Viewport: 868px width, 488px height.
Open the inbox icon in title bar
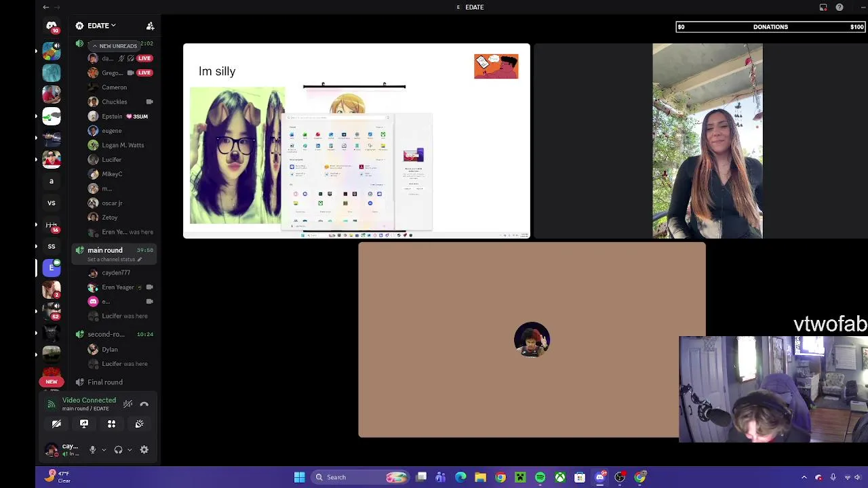(823, 7)
